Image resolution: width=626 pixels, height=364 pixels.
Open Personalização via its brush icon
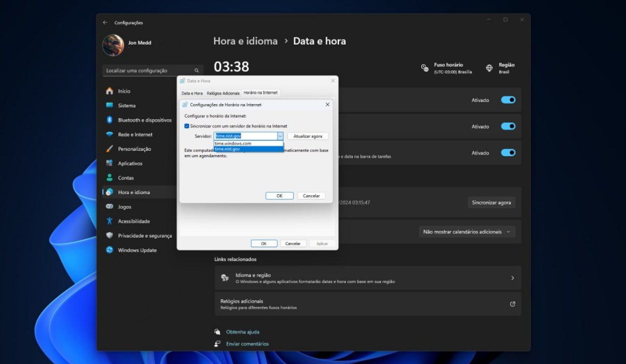pos(109,149)
